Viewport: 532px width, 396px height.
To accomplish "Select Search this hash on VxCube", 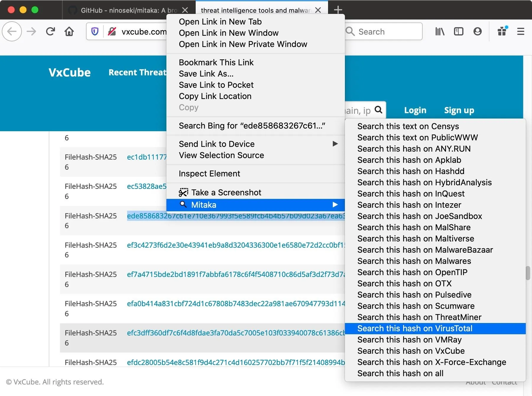I will [411, 351].
